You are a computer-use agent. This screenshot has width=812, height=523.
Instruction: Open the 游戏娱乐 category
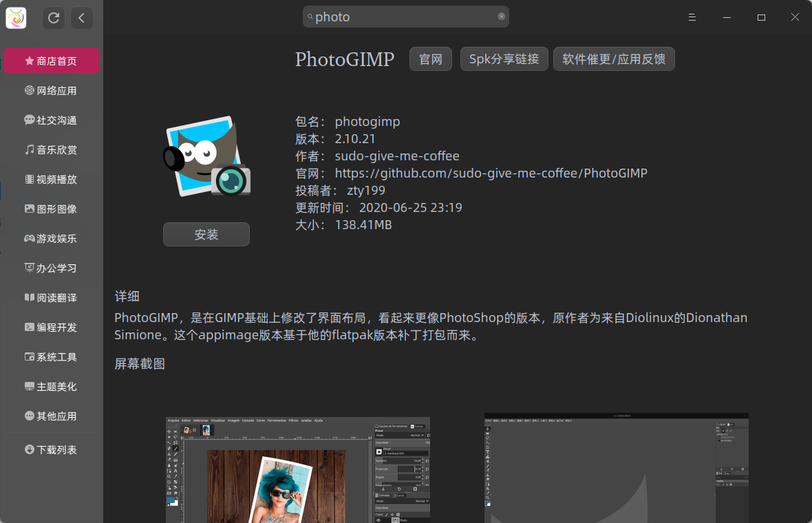52,238
